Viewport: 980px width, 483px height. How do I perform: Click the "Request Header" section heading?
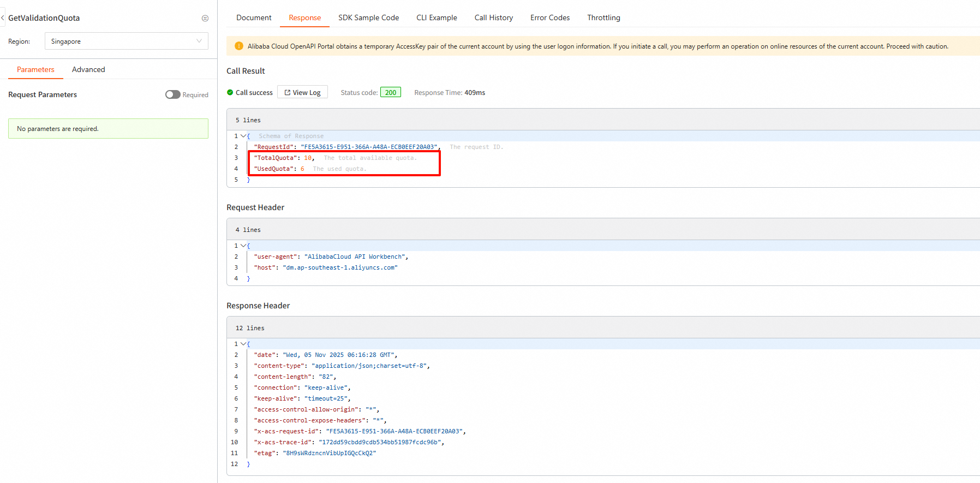click(x=255, y=207)
